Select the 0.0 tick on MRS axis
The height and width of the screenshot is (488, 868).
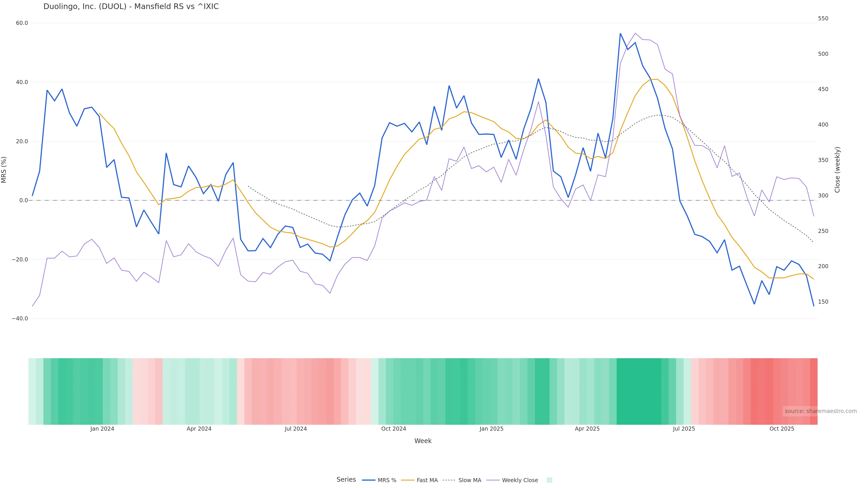[x=24, y=200]
